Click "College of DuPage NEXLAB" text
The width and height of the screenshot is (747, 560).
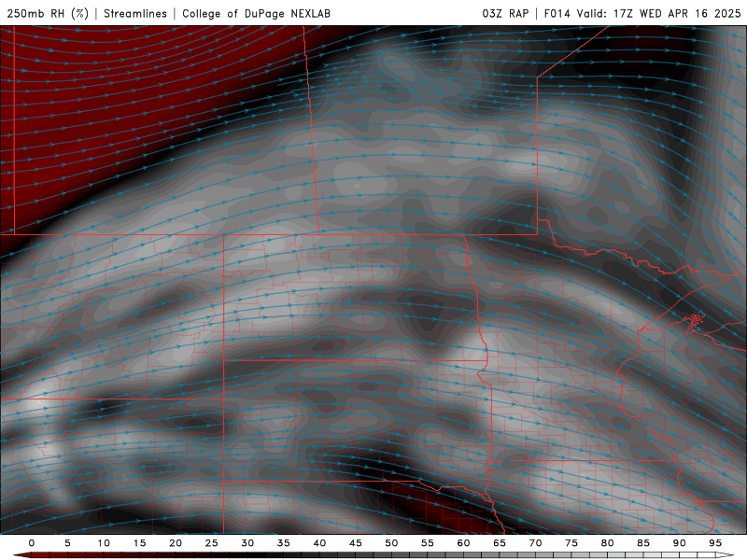tap(256, 13)
